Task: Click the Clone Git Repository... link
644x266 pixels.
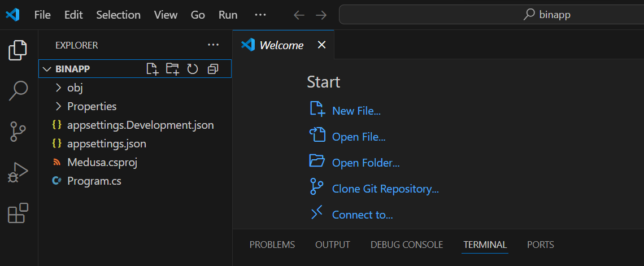Action: click(x=386, y=189)
